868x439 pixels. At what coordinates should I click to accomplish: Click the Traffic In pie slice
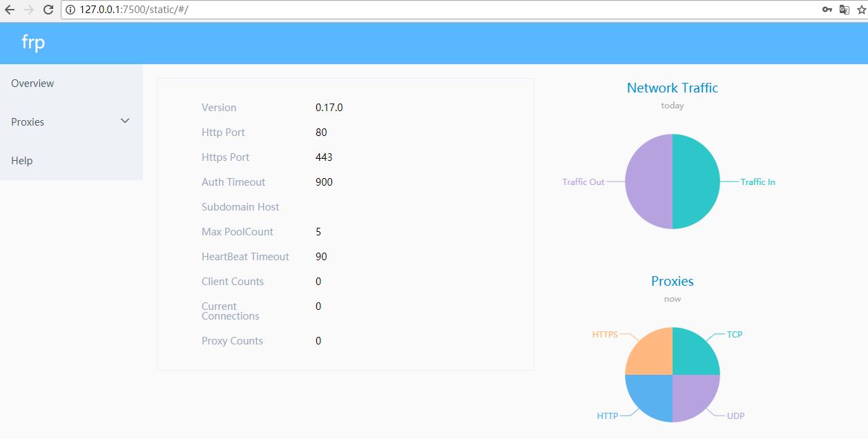tap(696, 182)
